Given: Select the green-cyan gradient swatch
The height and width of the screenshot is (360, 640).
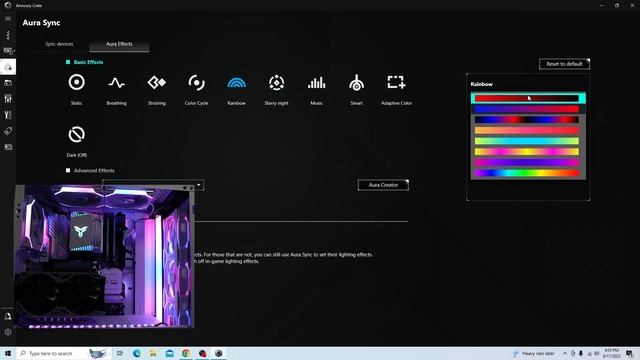Looking at the screenshot, I should [527, 141].
